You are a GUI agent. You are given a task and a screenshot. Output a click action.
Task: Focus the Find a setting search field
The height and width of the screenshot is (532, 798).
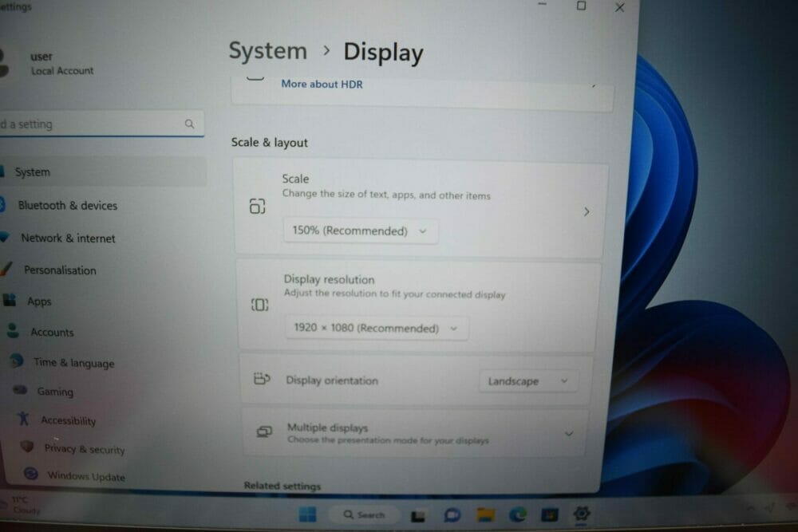point(102,124)
